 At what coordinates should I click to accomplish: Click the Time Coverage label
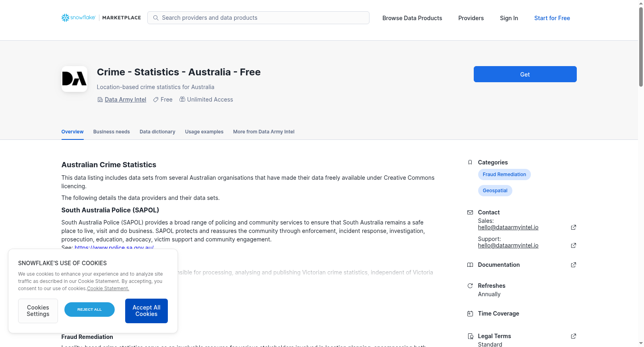[x=498, y=314]
